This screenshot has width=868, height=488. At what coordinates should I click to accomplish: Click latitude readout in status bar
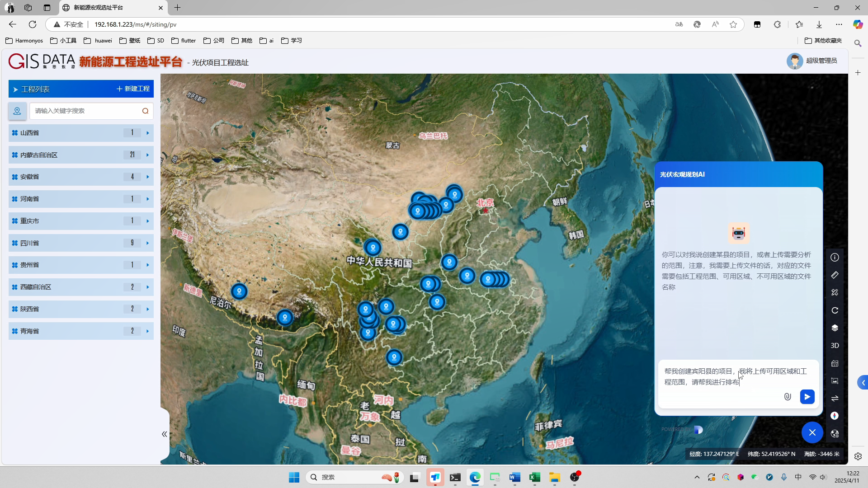click(x=771, y=454)
